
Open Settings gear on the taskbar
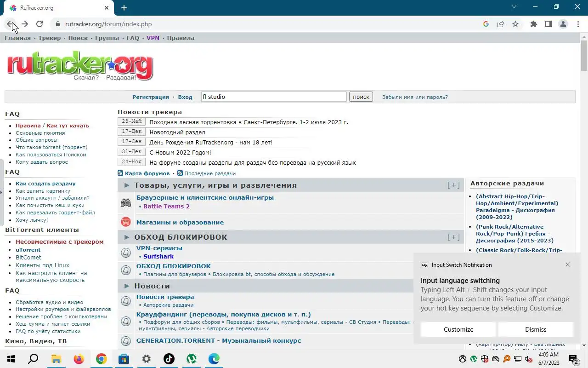tap(147, 359)
